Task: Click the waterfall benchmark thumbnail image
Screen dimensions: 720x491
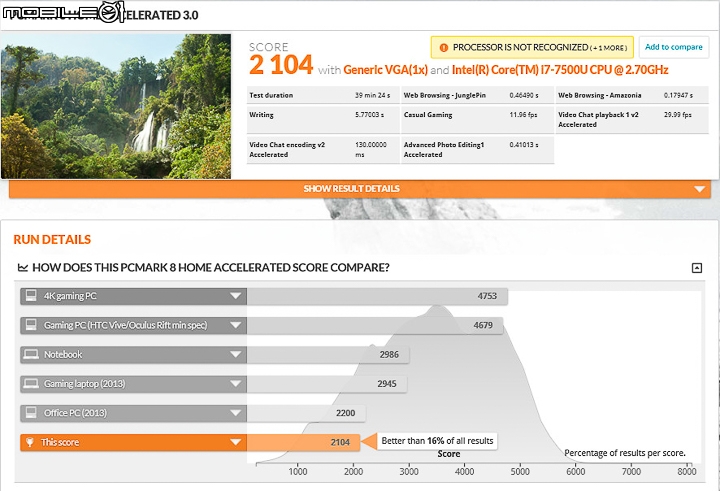Action: 116,106
